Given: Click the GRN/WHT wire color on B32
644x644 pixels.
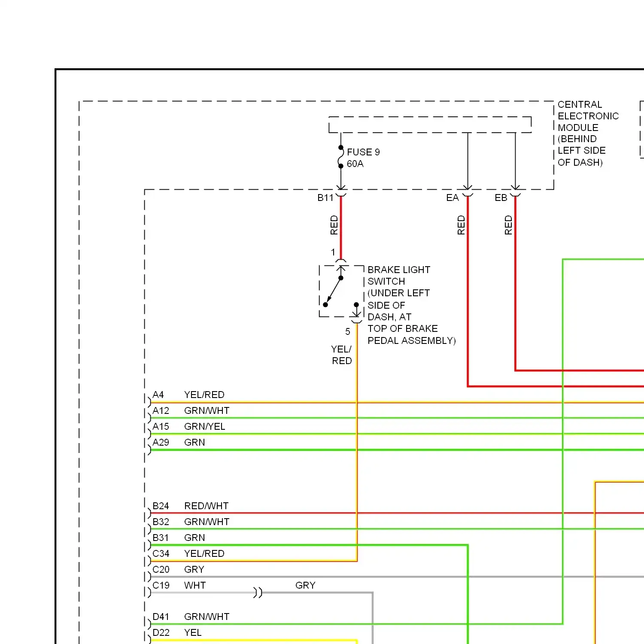Looking at the screenshot, I should 207,522.
